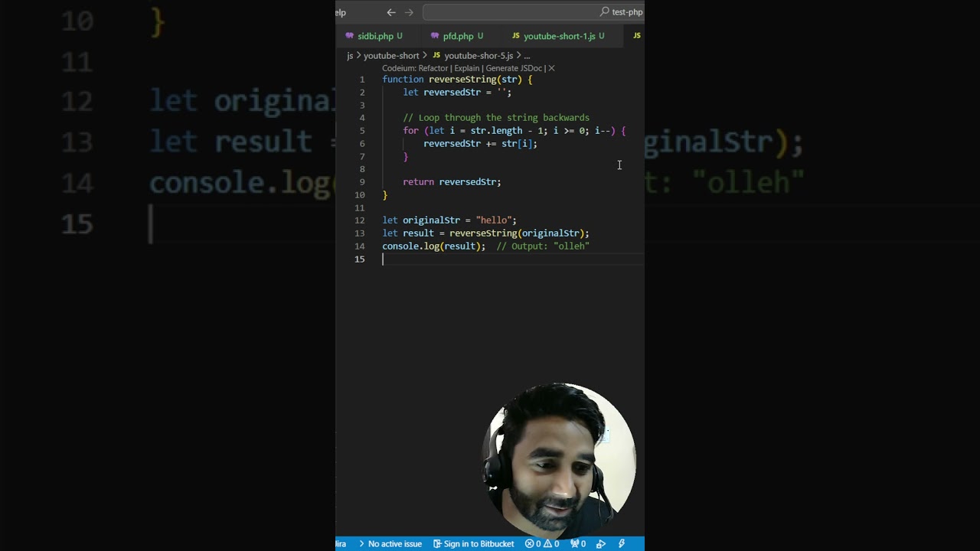Click 'str.length' in the for loop

pyautogui.click(x=496, y=131)
